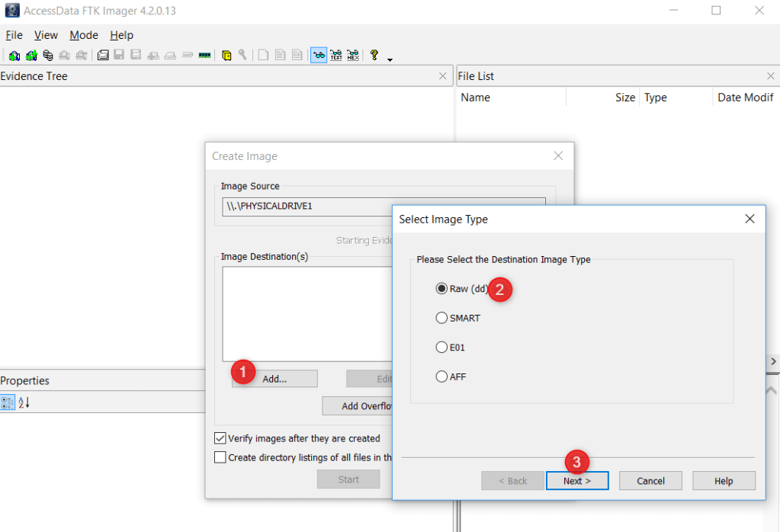Select the SMART image type option
The image size is (780, 532).
[x=441, y=318]
